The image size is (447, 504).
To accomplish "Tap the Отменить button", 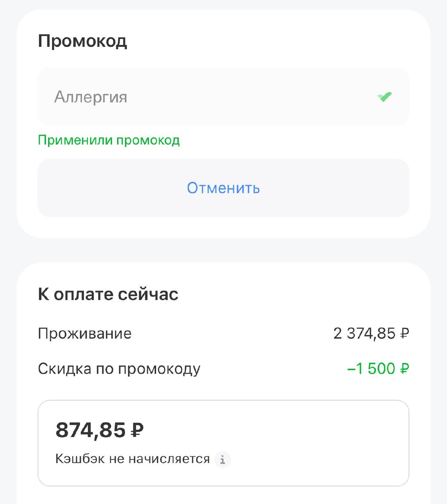I will 223,188.
